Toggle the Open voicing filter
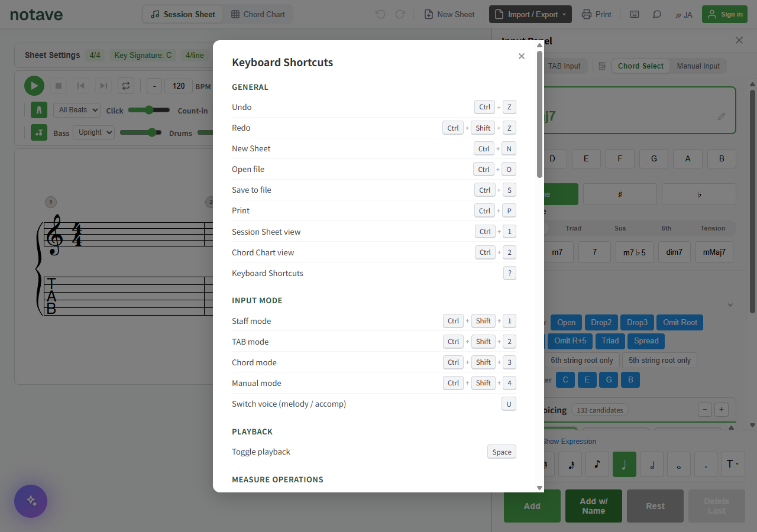This screenshot has height=532, width=757. coord(566,323)
